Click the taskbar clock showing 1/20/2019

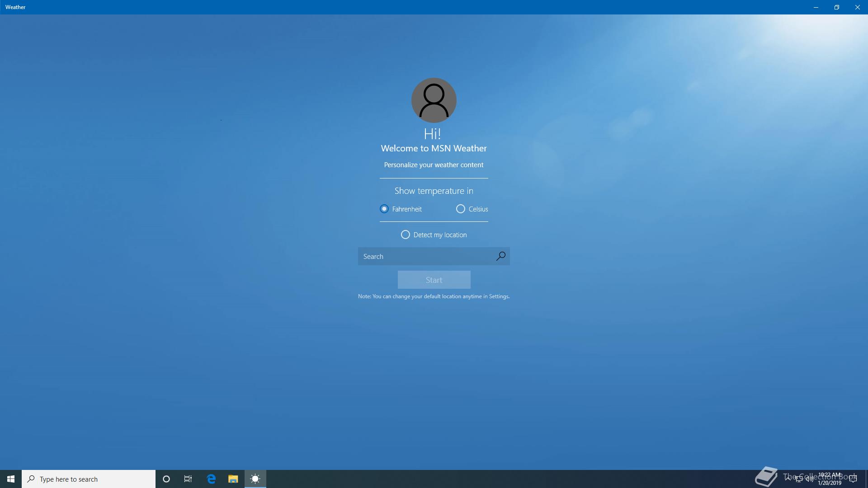point(830,479)
